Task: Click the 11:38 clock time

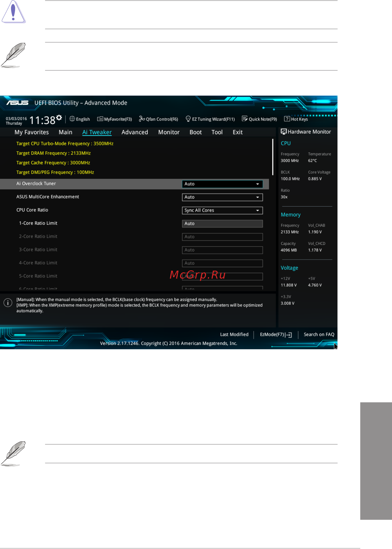Action: [x=42, y=120]
